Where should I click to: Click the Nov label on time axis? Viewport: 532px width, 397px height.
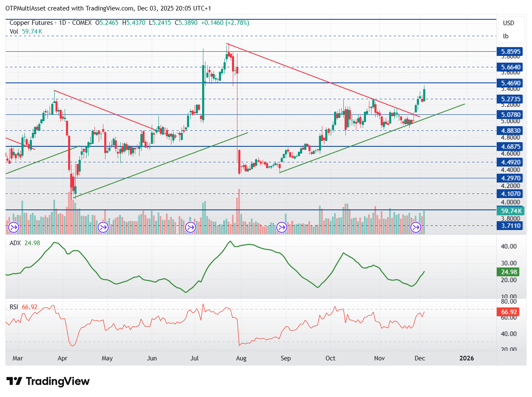[379, 358]
